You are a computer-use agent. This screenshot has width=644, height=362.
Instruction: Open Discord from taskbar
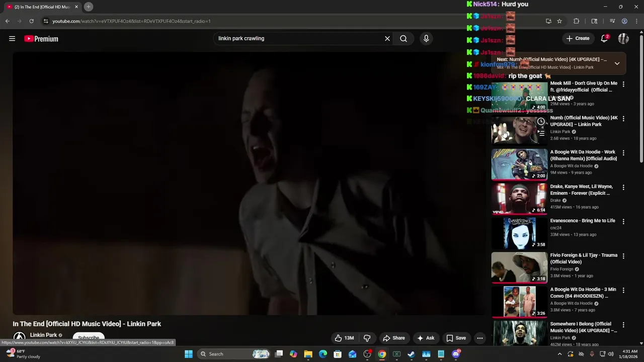click(x=456, y=354)
